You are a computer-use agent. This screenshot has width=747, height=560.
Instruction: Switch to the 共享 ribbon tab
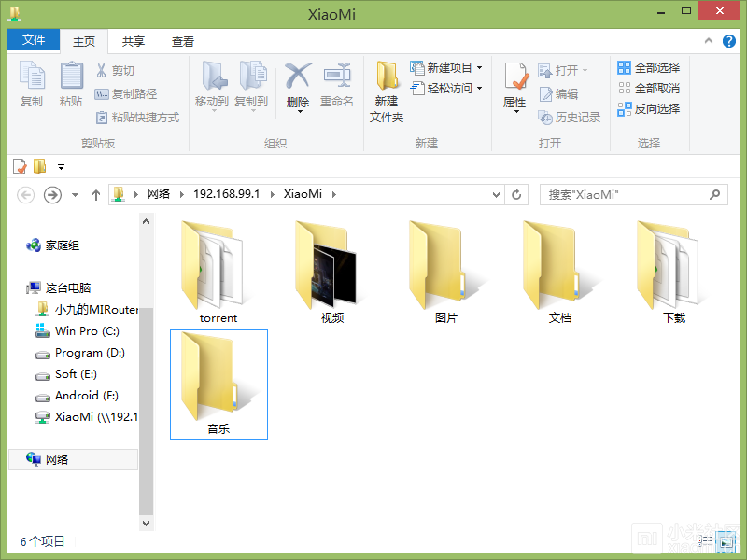134,41
